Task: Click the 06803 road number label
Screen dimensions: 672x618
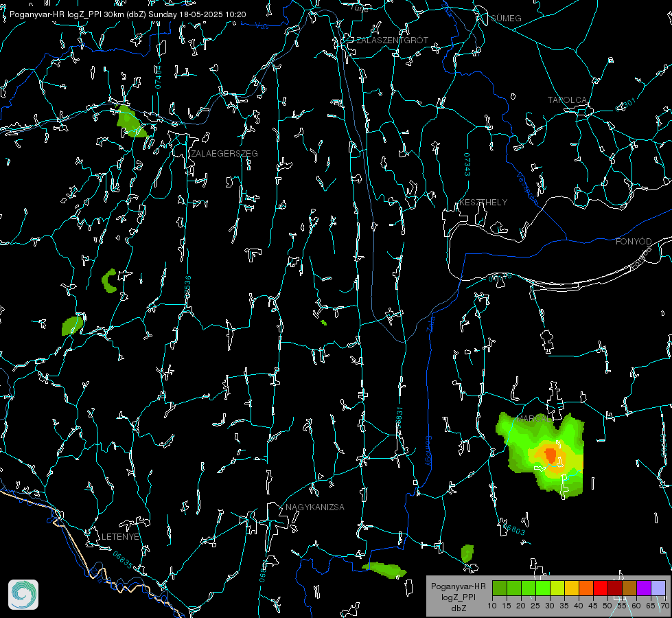Action: pyautogui.click(x=514, y=529)
